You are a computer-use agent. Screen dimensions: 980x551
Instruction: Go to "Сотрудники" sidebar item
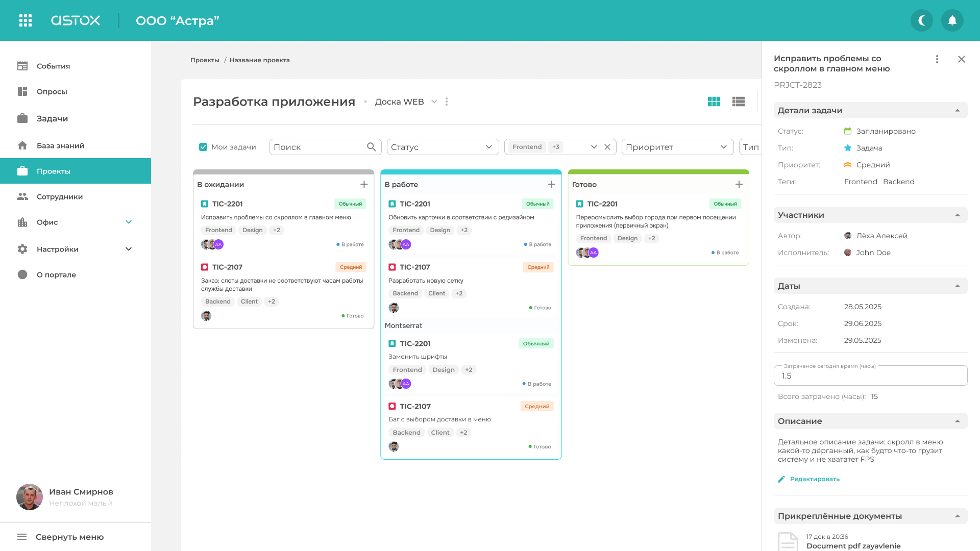coord(59,196)
